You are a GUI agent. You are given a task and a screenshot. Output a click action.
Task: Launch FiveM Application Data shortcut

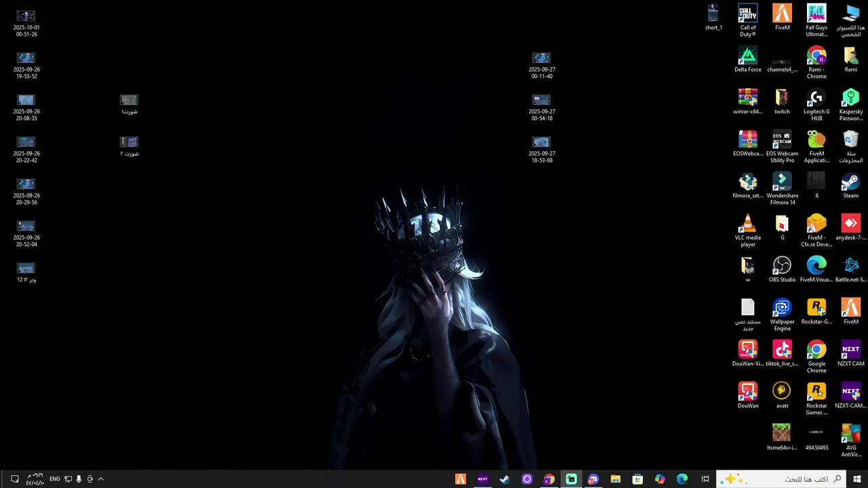click(816, 146)
